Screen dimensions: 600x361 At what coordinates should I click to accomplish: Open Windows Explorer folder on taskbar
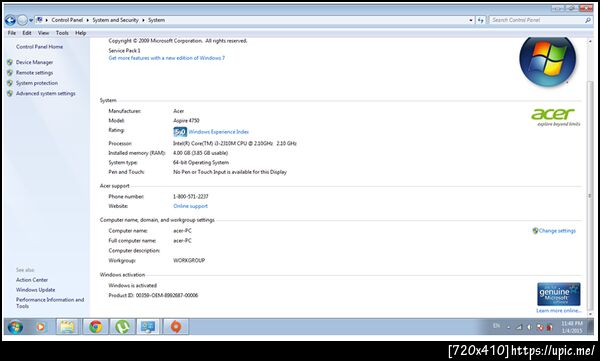tap(67, 327)
